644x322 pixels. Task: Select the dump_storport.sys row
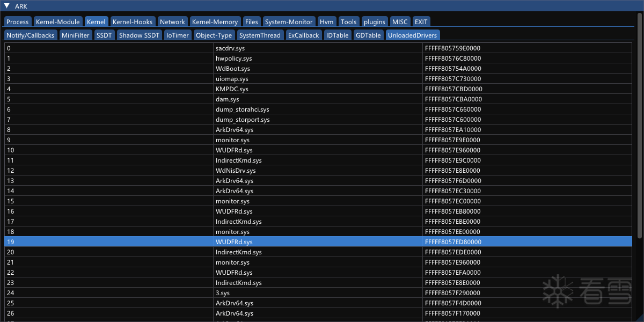pos(319,120)
